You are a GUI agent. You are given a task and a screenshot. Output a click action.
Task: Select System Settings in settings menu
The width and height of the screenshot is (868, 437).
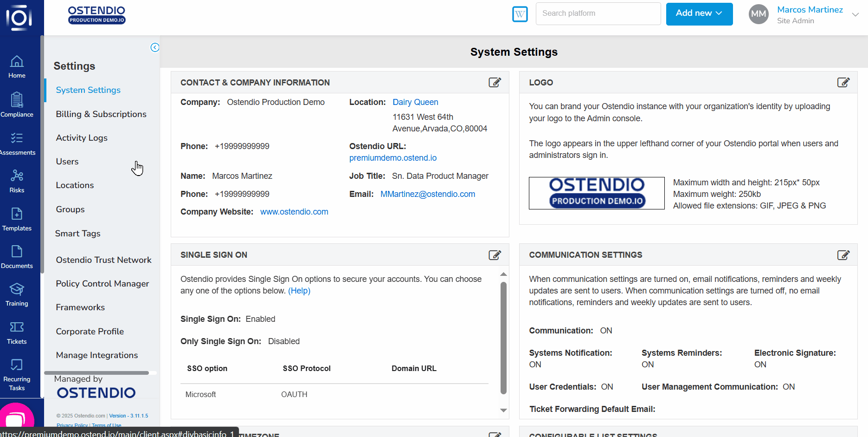point(88,90)
